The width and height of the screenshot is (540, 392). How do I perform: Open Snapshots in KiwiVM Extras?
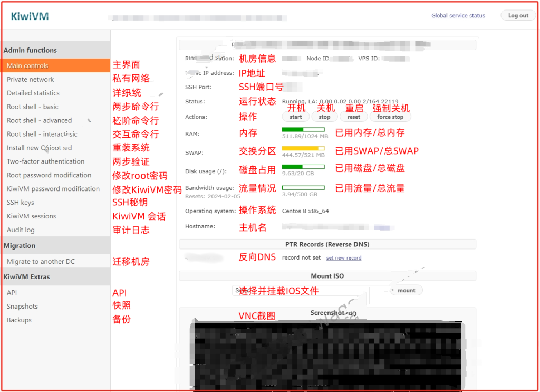22,307
